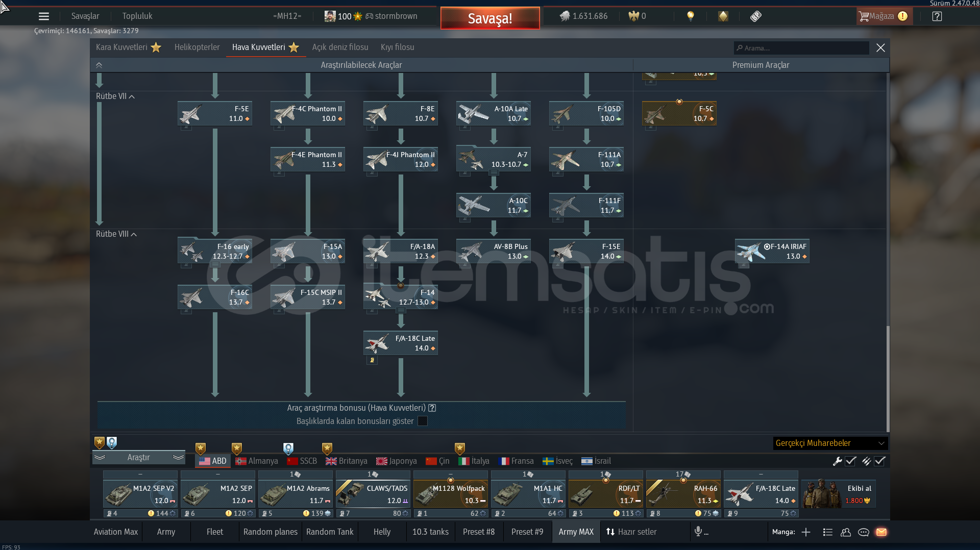Click Ekibi al recruit crew button
This screenshot has width=980, height=550.
[839, 494]
